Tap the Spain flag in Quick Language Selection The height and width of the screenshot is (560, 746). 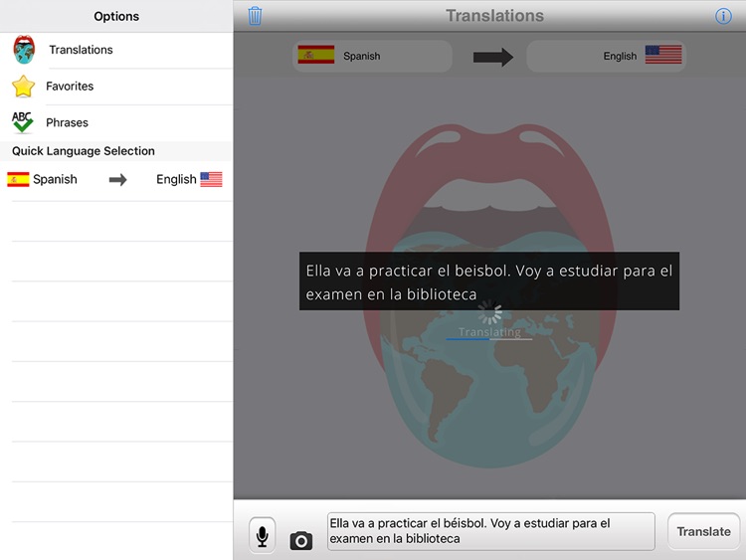pos(18,180)
